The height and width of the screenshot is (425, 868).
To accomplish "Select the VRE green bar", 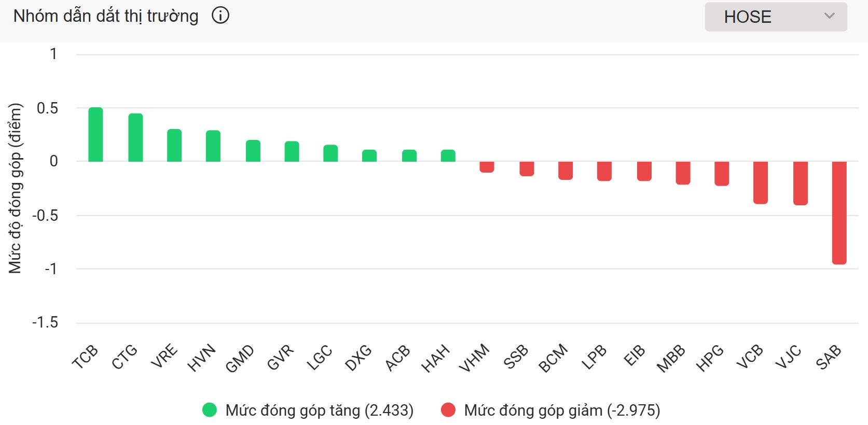I will pyautogui.click(x=174, y=146).
